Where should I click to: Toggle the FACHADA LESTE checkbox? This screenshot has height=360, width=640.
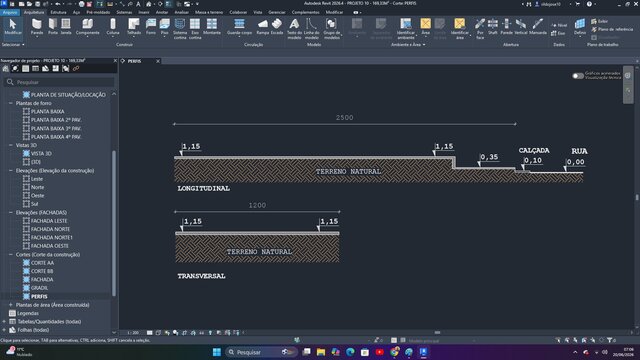[26, 221]
